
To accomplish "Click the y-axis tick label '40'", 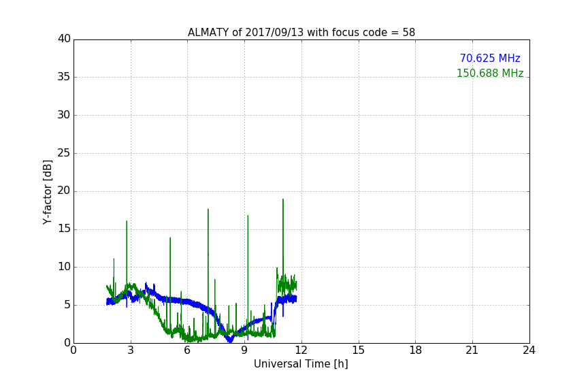I will coord(64,39).
